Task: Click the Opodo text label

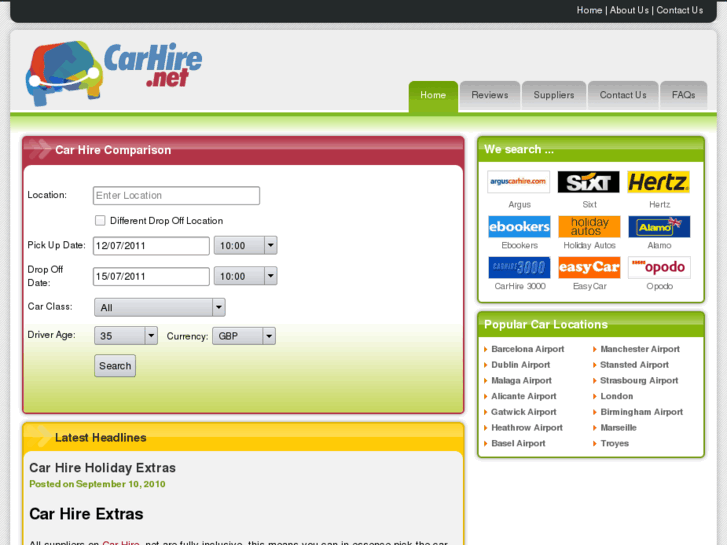Action: coord(659,286)
